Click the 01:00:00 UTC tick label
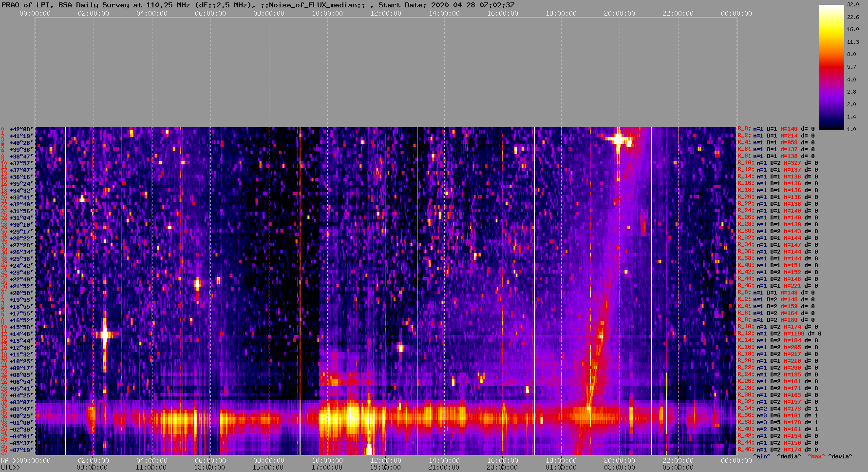The image size is (868, 472). 560,467
